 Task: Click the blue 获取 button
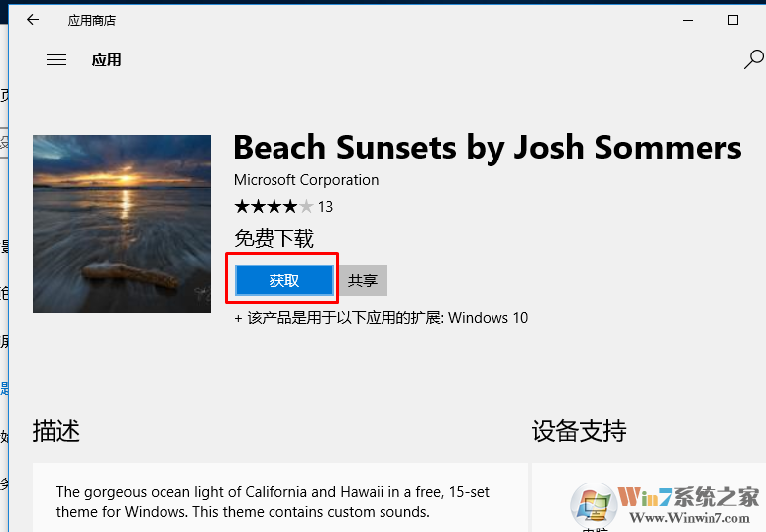pos(284,280)
